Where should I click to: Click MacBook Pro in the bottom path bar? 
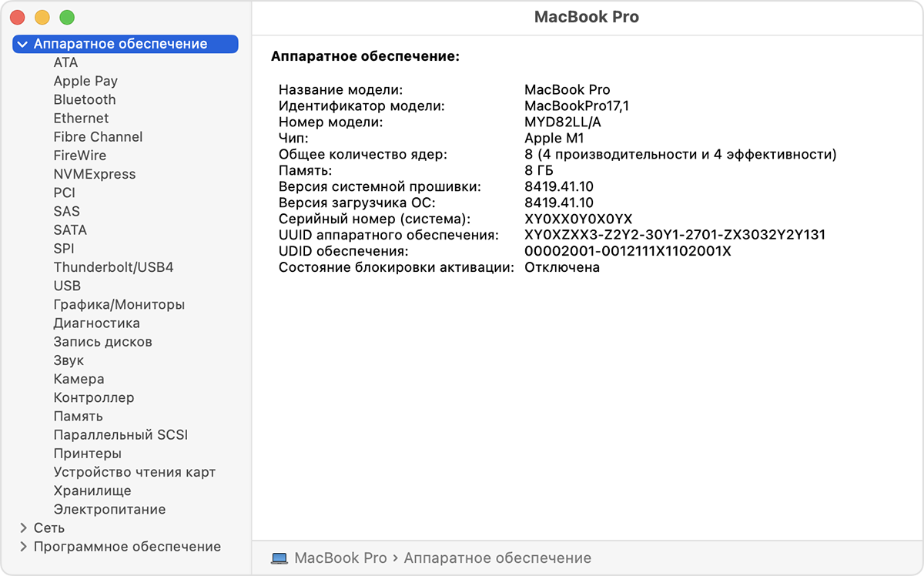[x=340, y=558]
